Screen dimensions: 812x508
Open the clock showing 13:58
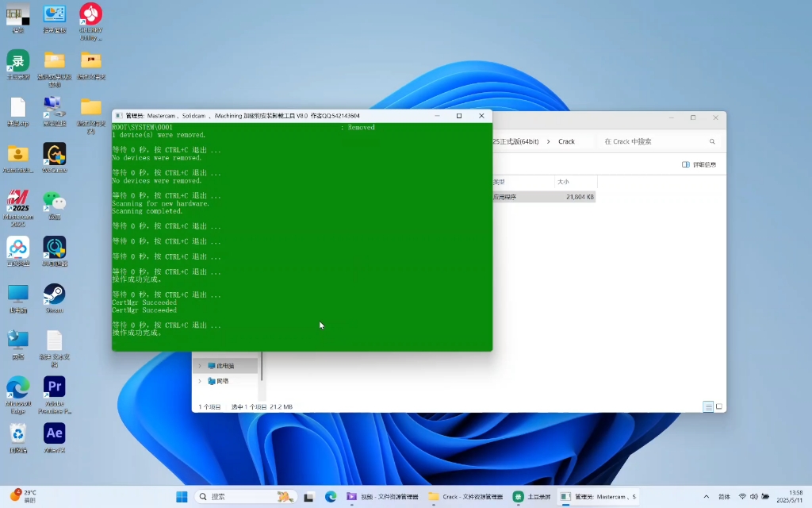[x=789, y=497]
